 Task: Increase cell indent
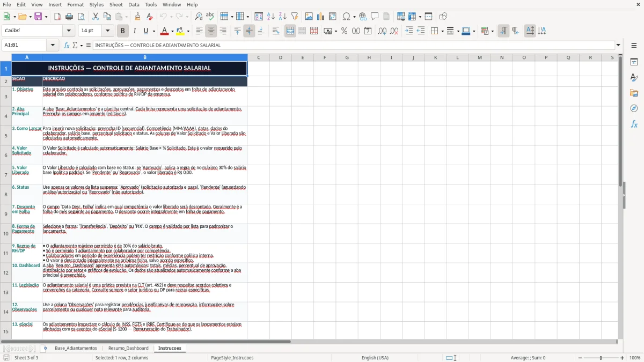[x=409, y=31]
